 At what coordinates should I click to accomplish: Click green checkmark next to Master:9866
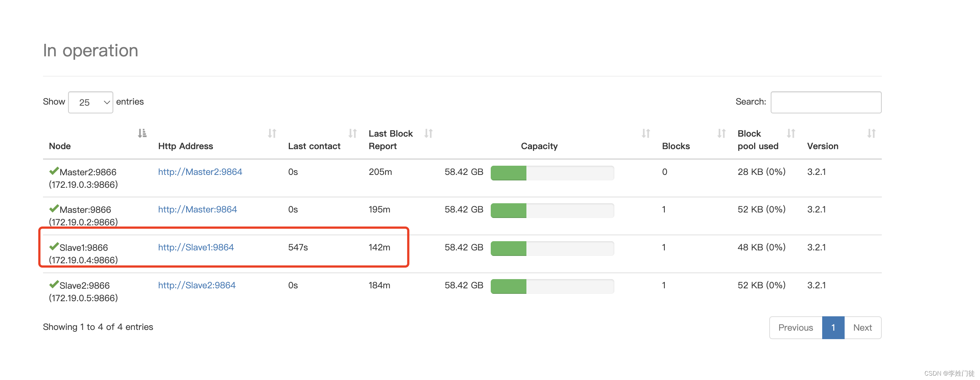pos(54,209)
